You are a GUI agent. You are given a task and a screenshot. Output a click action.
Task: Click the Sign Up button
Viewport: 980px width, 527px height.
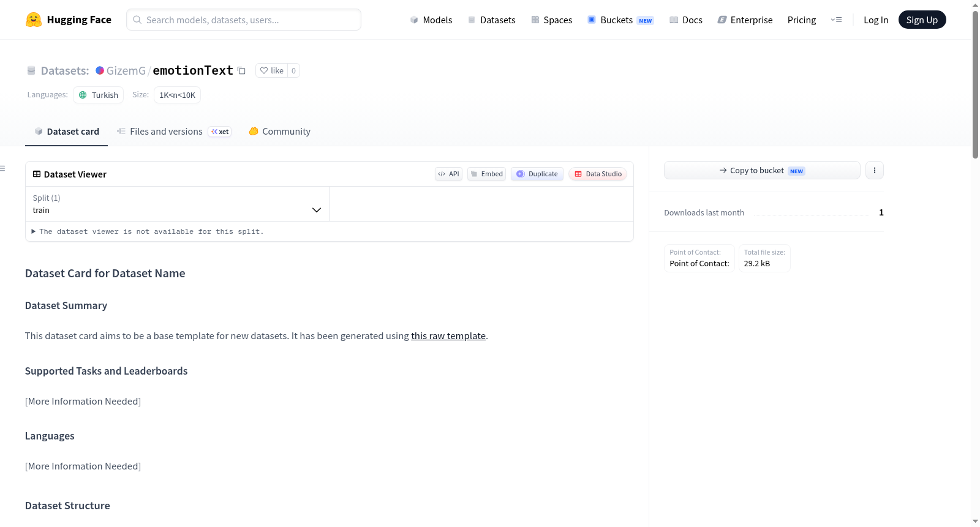[922, 20]
